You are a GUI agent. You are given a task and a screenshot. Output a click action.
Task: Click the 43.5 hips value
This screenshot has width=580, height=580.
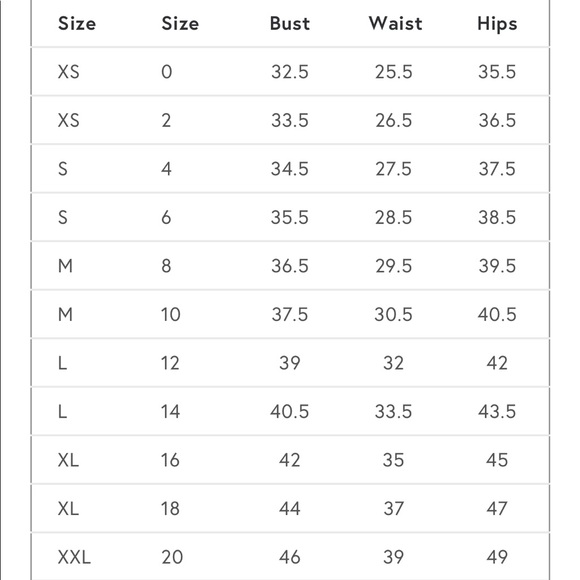click(x=497, y=412)
